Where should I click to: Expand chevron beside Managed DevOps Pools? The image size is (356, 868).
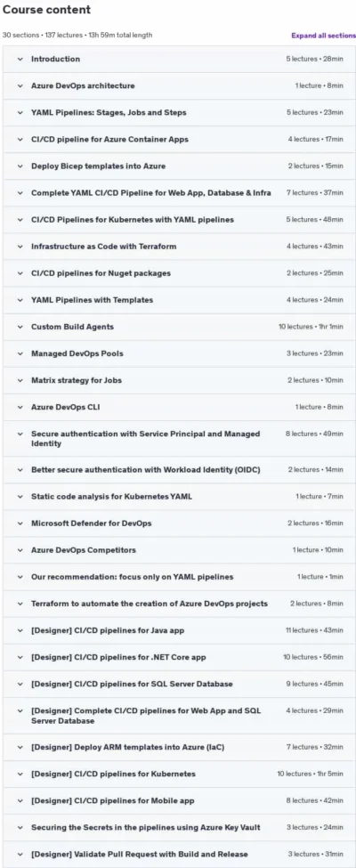[x=20, y=353]
